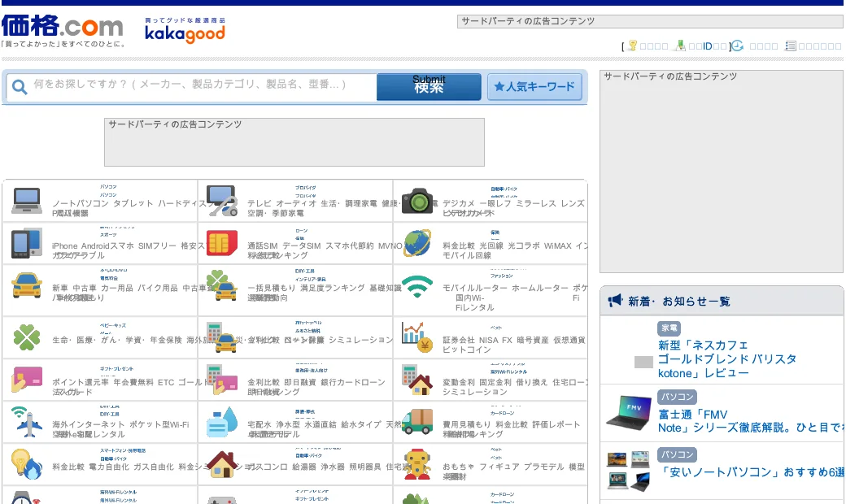Click the four-laptop collage thumbnail
Image resolution: width=846 pixels, height=504 pixels.
[x=629, y=471]
